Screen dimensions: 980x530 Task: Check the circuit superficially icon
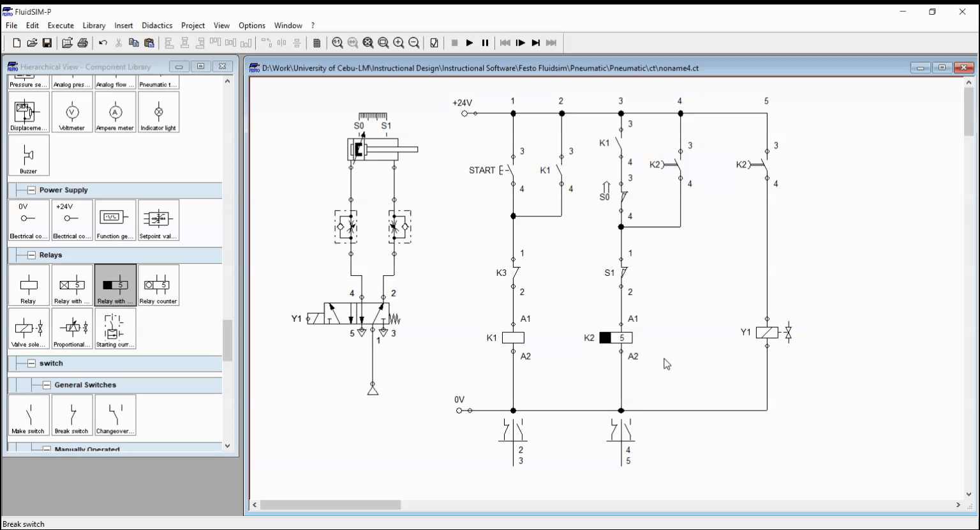(434, 43)
